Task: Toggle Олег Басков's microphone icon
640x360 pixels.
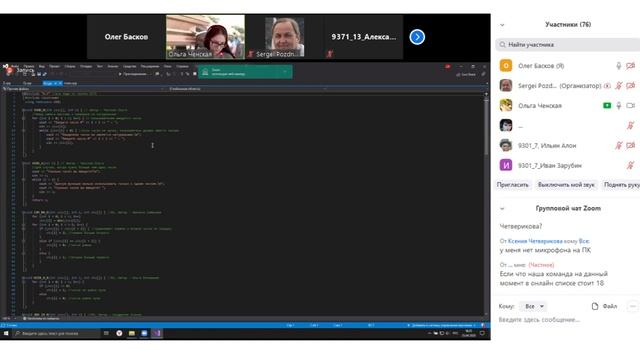Action: coord(619,66)
